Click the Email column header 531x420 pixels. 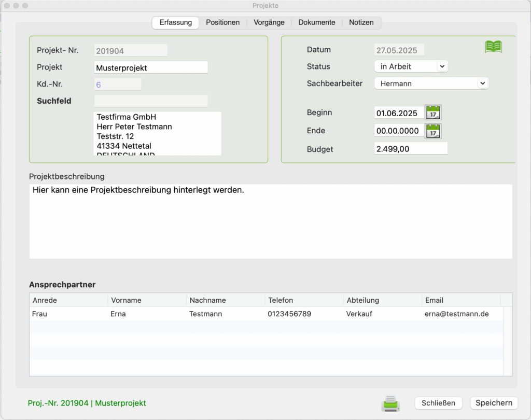click(461, 300)
